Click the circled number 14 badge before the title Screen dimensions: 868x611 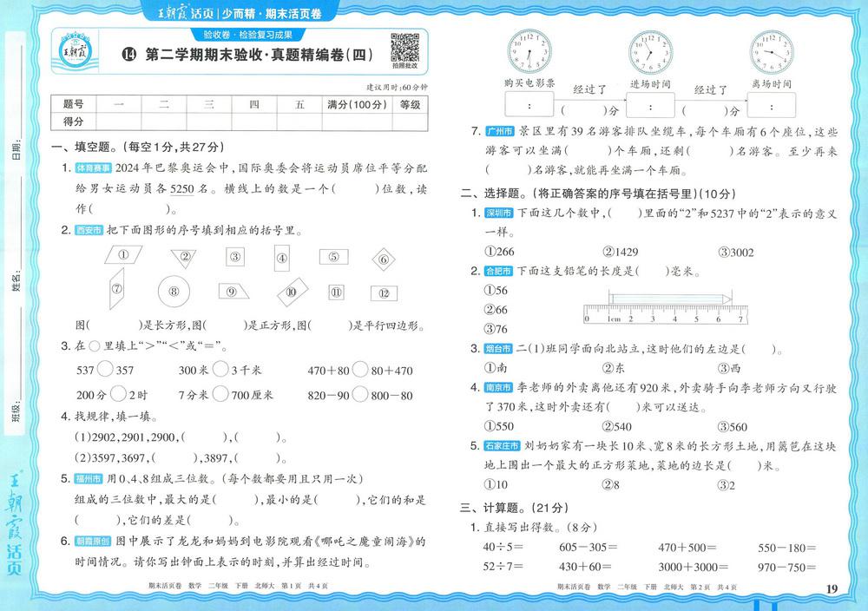coord(129,54)
